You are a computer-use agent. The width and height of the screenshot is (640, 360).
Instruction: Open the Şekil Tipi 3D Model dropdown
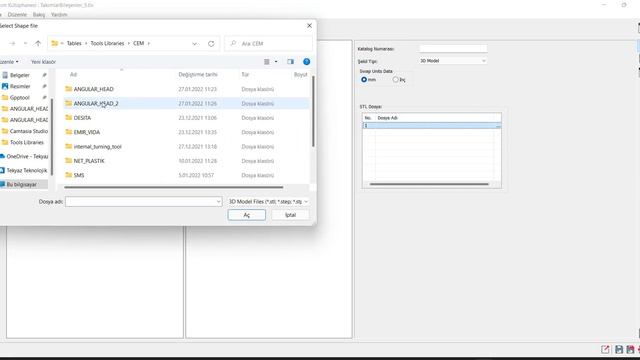pyautogui.click(x=453, y=61)
